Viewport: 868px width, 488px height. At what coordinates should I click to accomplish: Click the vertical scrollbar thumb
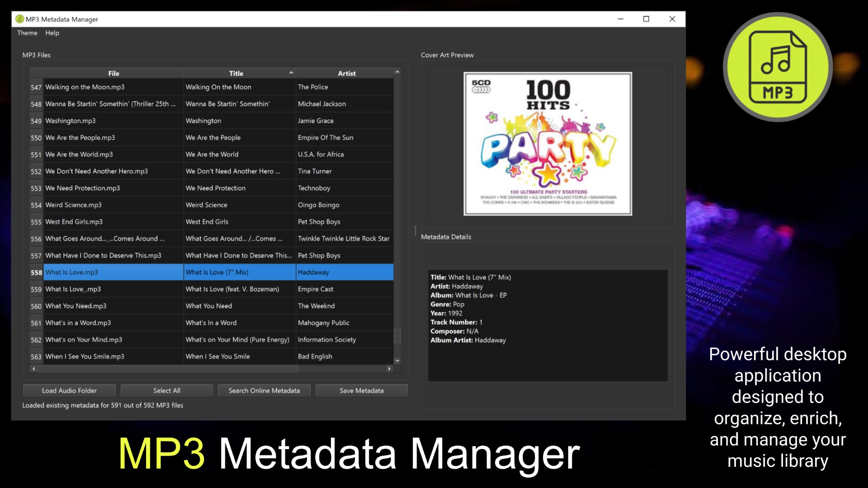(x=397, y=336)
